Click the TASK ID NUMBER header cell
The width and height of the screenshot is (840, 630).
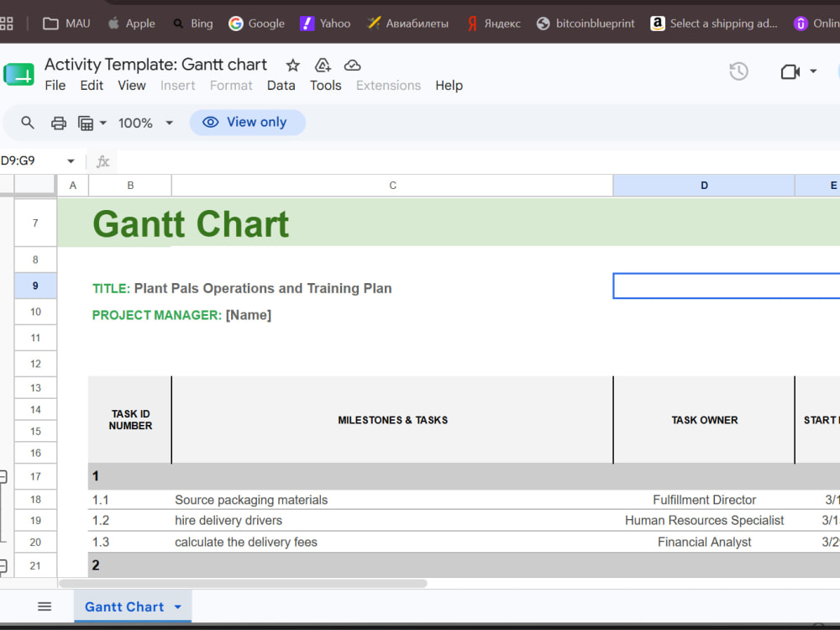(x=130, y=420)
